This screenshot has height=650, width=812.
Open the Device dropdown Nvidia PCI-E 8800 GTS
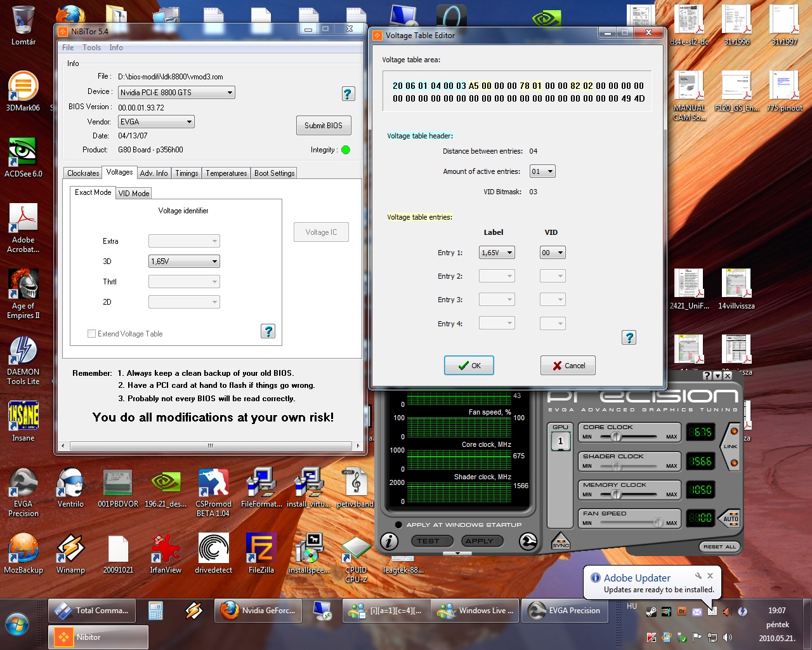pos(176,93)
